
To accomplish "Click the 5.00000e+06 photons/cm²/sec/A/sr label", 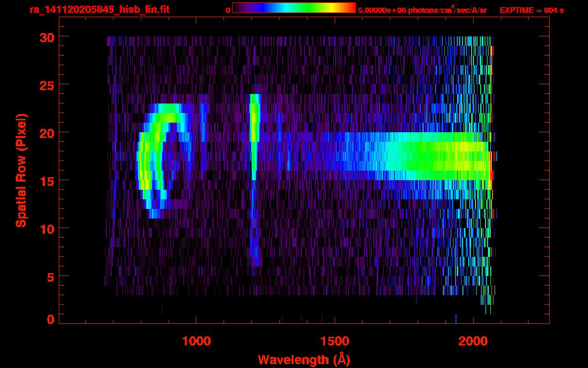I will tap(422, 10).
